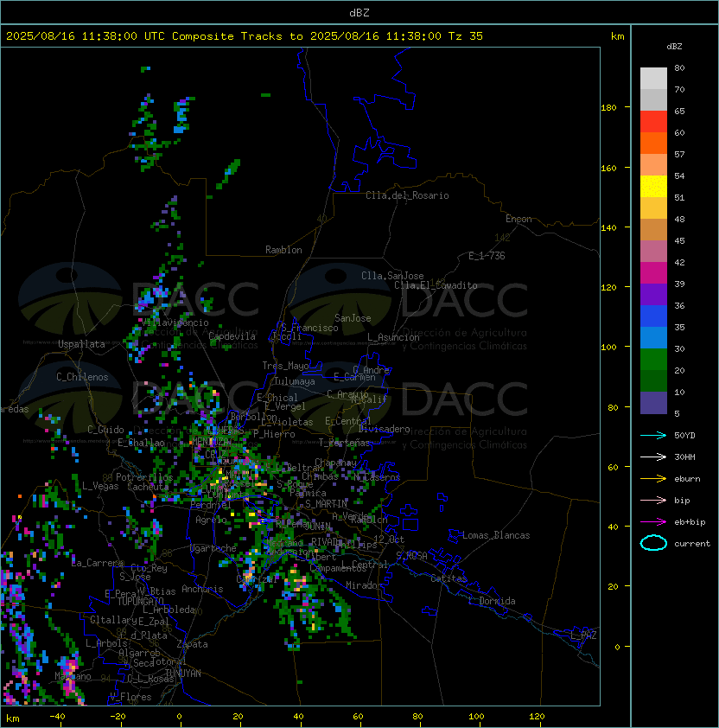
Task: Click the 'S_Francisco' map label
Action: pyautogui.click(x=309, y=328)
